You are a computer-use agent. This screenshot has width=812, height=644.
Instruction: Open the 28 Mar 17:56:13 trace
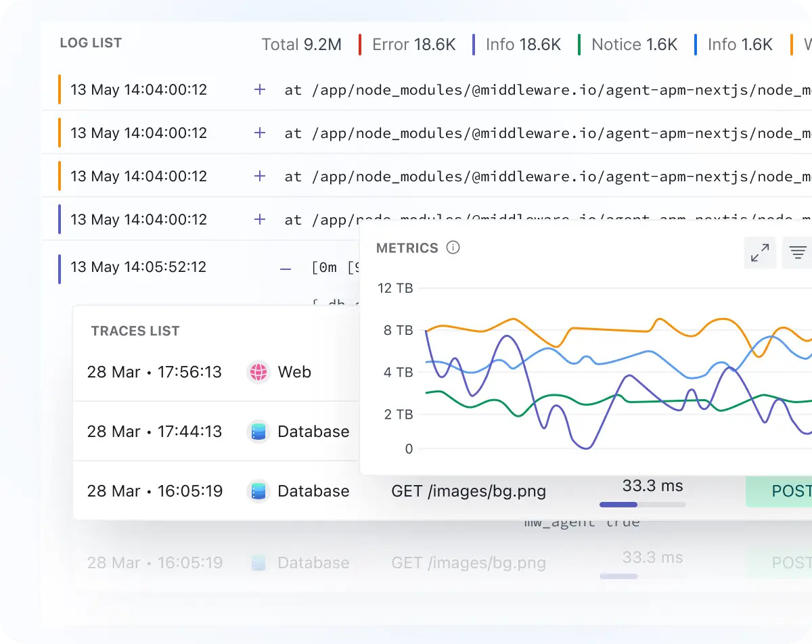point(154,372)
